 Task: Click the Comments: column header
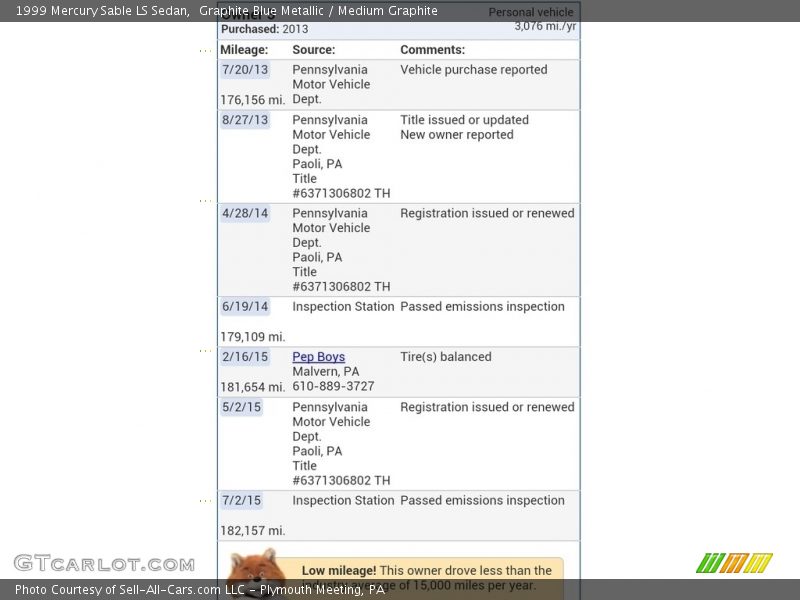point(433,50)
